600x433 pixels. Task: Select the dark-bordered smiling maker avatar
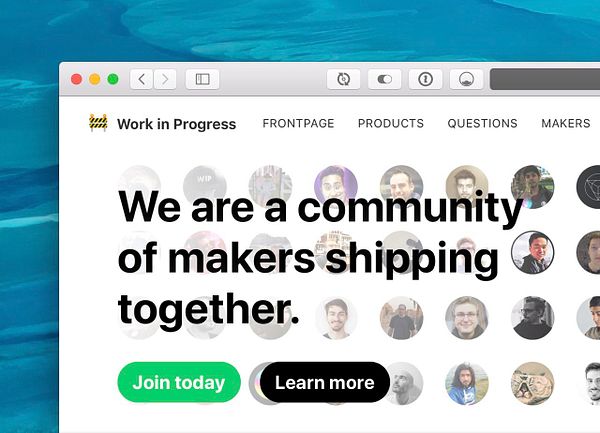tap(533, 252)
